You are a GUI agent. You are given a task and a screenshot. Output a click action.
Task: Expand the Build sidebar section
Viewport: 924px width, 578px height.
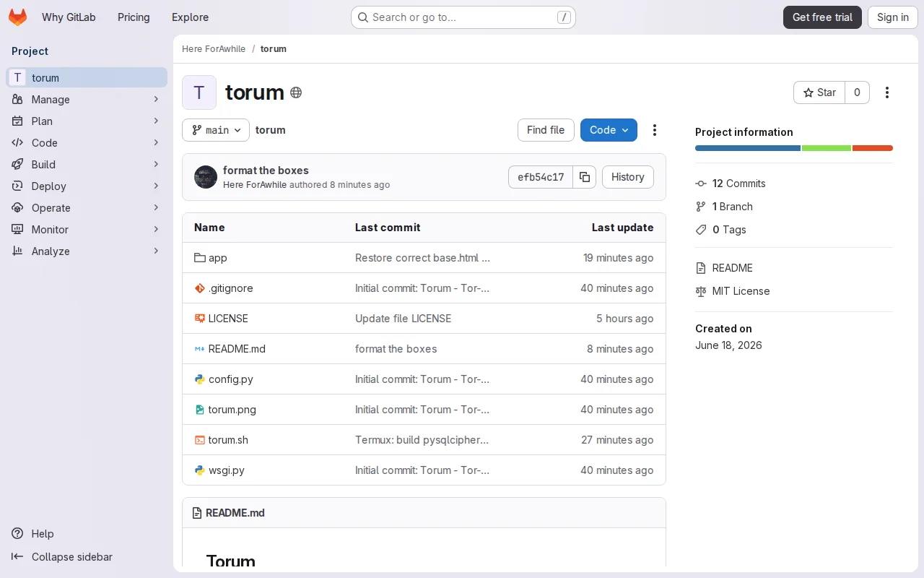point(87,164)
